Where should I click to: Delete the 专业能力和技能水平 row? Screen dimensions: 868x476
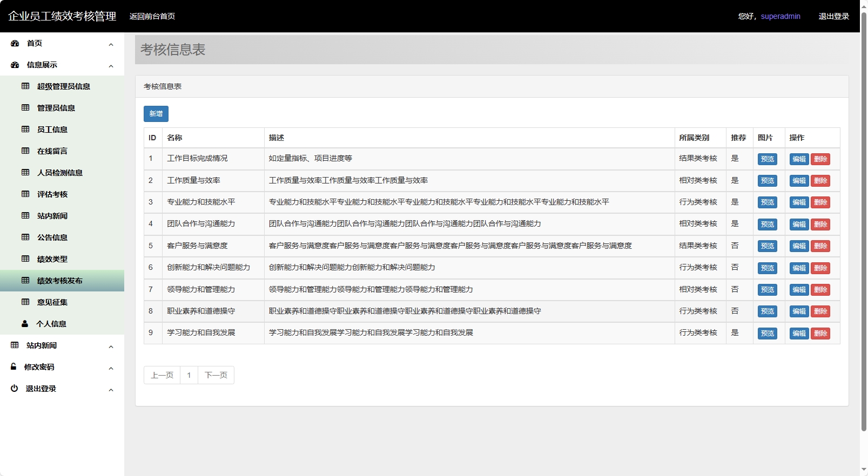click(x=820, y=202)
